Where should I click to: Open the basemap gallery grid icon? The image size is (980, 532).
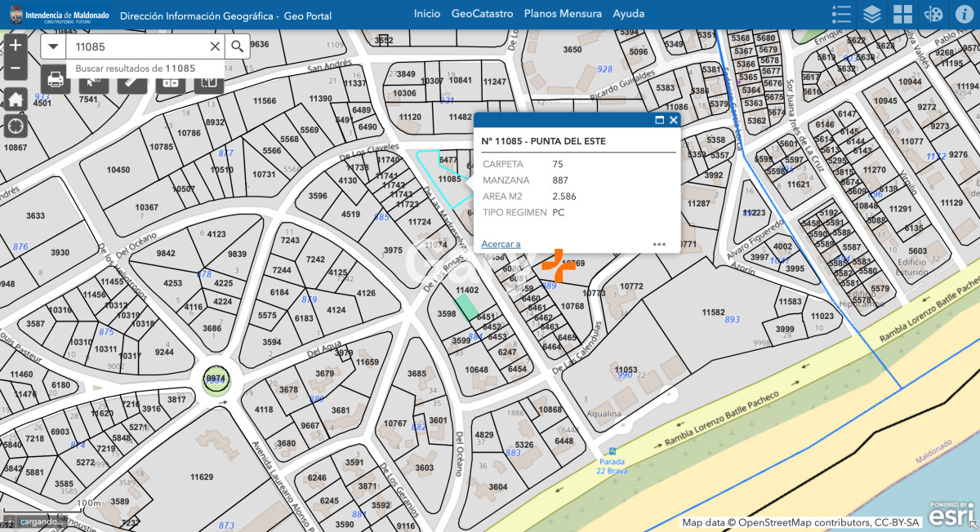tap(902, 15)
